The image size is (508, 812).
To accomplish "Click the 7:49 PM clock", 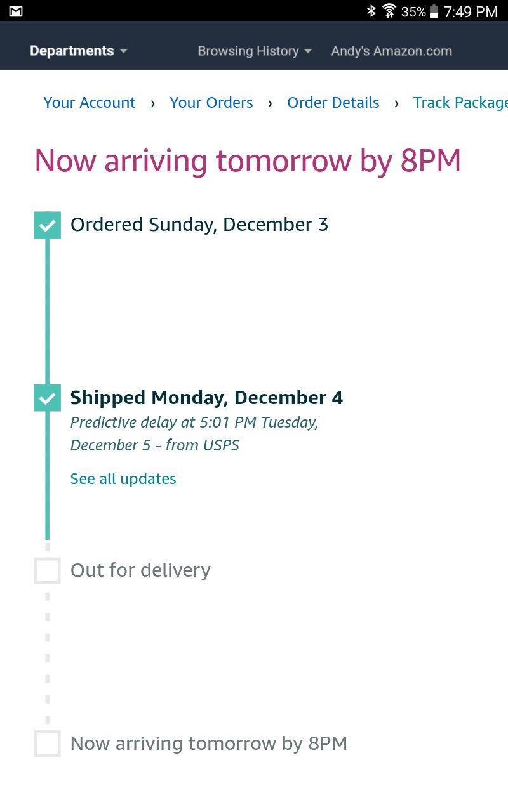I will tap(471, 11).
